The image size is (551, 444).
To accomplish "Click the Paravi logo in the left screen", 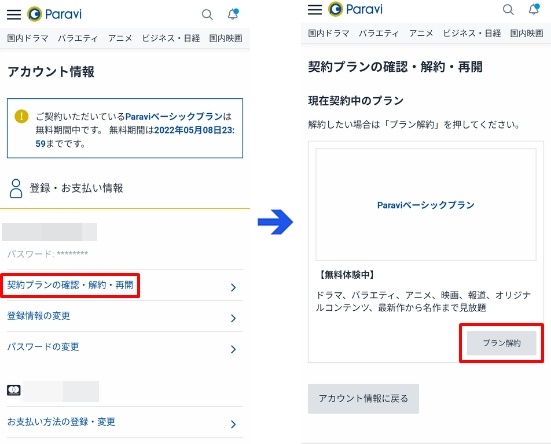I will click(x=54, y=14).
